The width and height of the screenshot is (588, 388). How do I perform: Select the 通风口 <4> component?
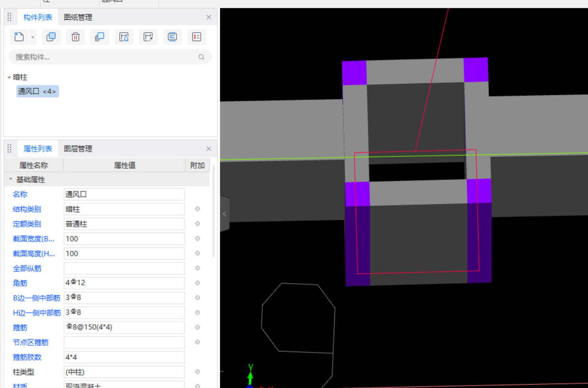[x=37, y=91]
